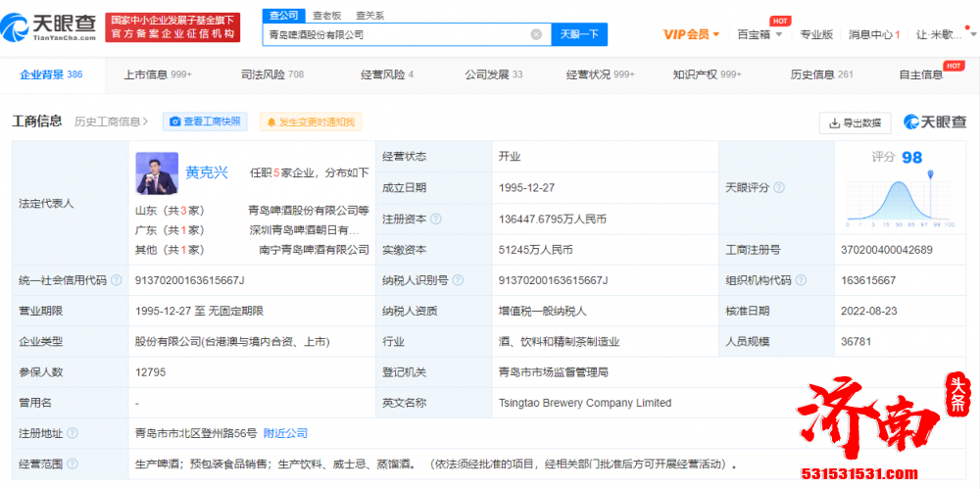Click the export icon on 导出数据
The height and width of the screenshot is (489, 980).
834,123
